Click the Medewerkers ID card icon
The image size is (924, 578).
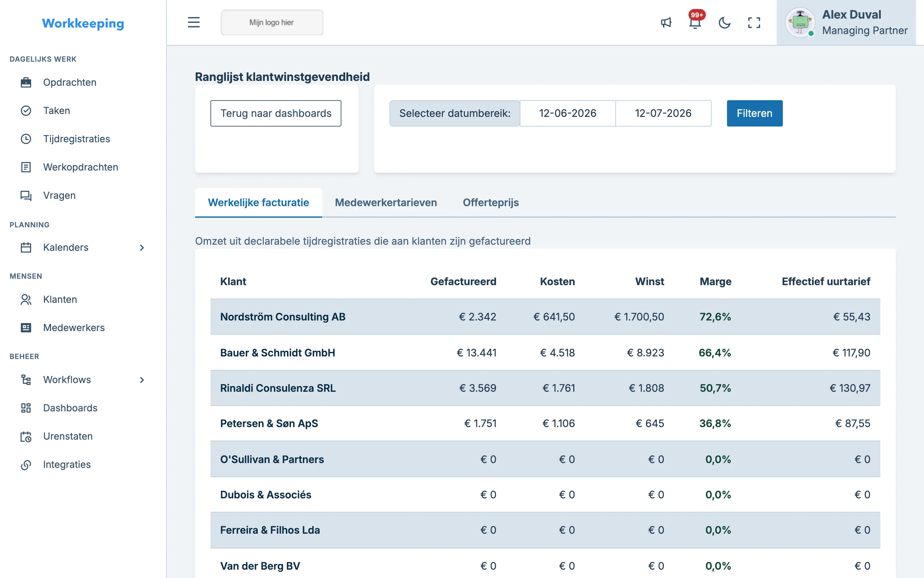tap(26, 328)
